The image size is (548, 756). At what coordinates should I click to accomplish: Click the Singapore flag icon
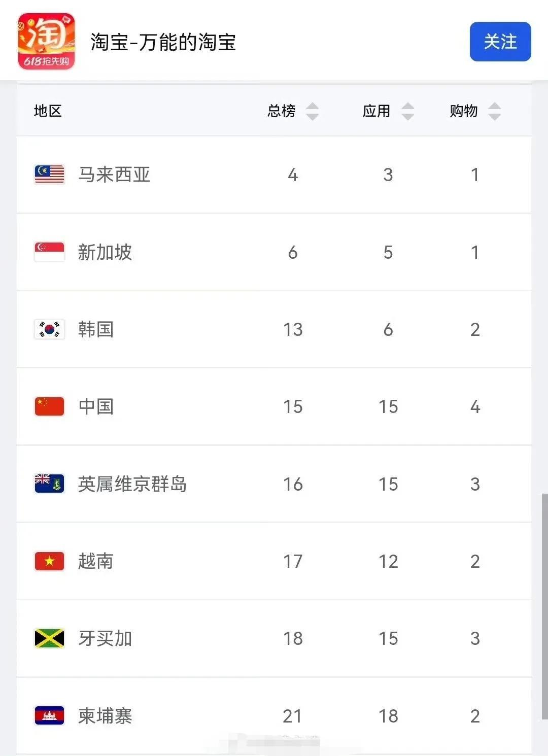pos(49,252)
